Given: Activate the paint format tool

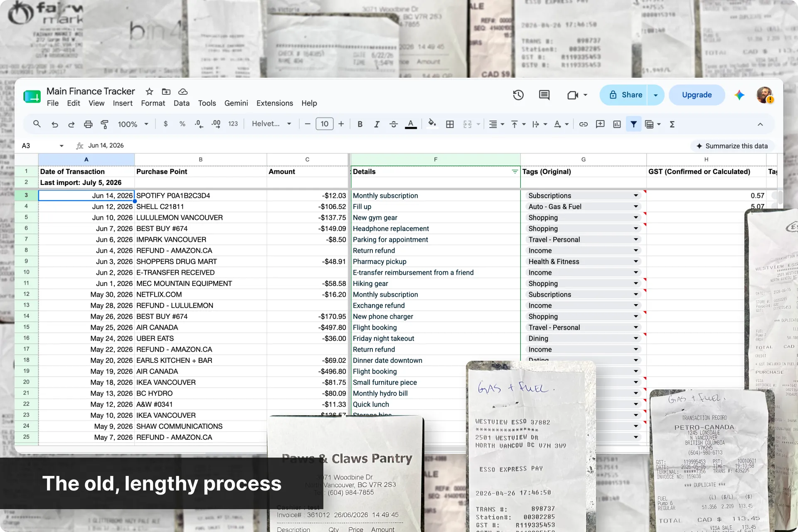Looking at the screenshot, I should tap(105, 124).
